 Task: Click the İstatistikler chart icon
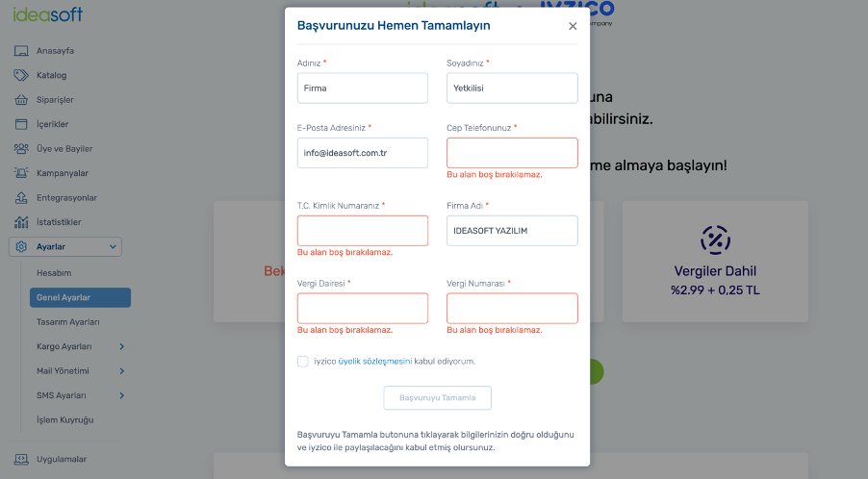click(21, 222)
